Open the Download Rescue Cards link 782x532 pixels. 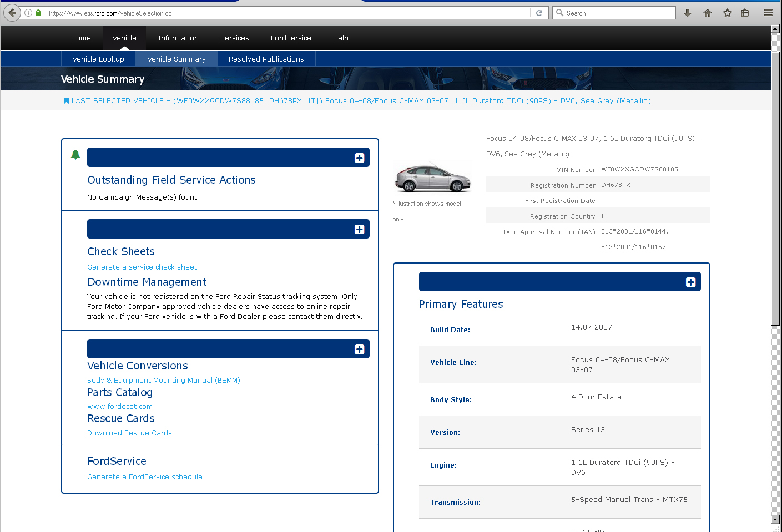coord(129,433)
